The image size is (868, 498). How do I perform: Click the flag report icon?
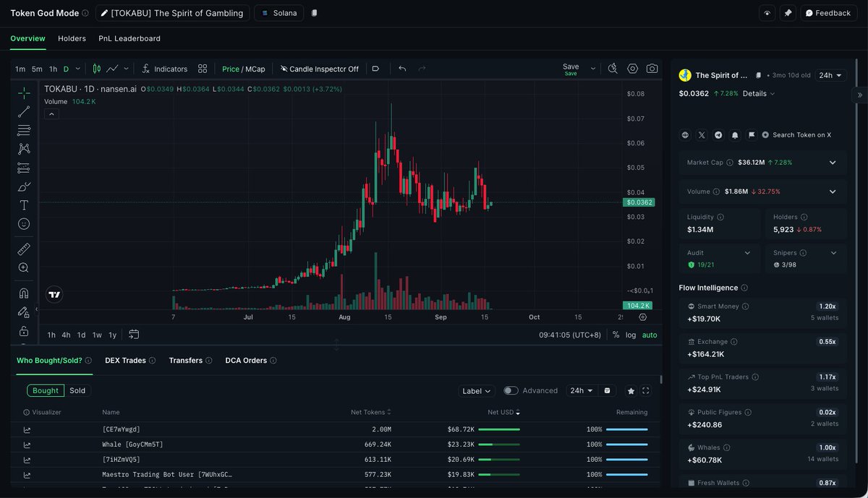(752, 135)
